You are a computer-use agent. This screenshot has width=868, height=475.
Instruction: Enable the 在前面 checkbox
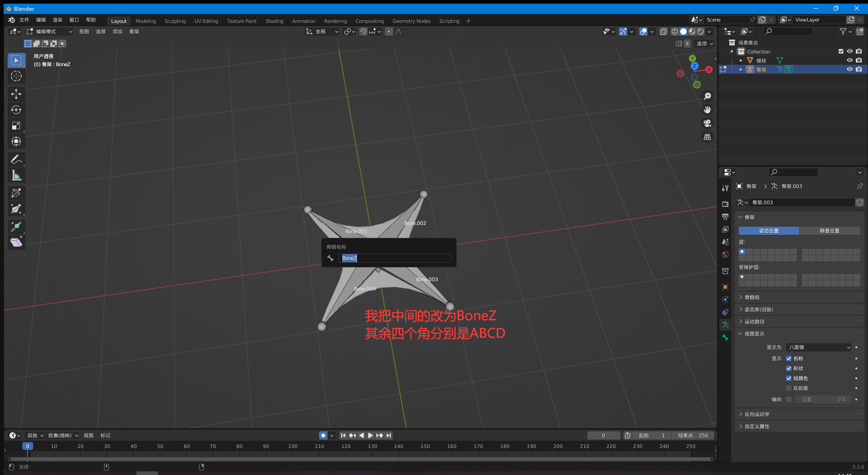tap(789, 388)
